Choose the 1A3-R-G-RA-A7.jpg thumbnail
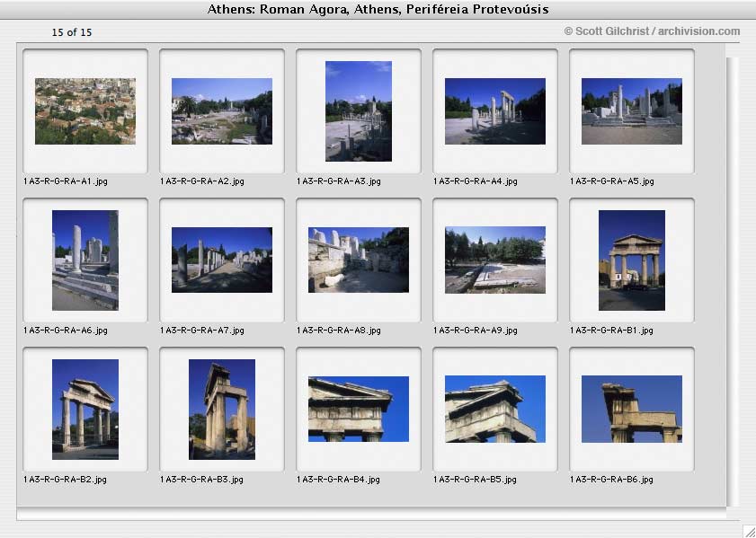 tap(222, 260)
